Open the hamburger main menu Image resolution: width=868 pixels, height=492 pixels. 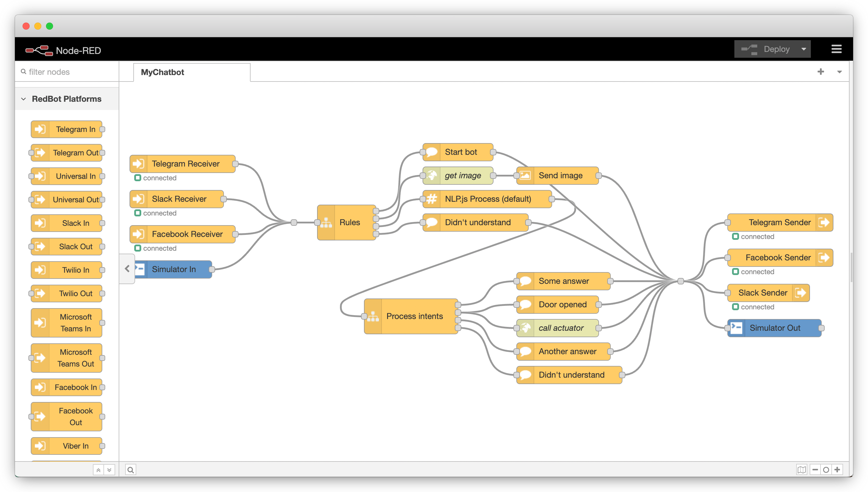point(836,49)
